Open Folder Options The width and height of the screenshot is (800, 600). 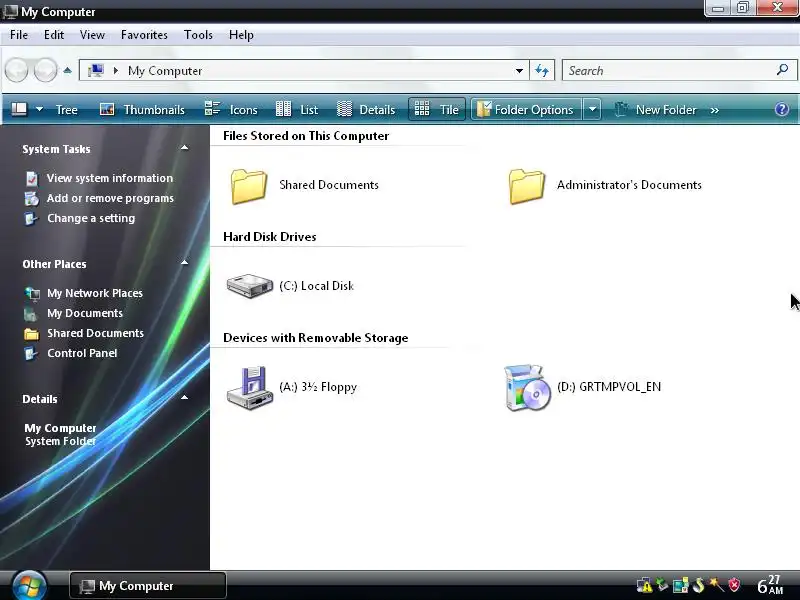click(526, 110)
